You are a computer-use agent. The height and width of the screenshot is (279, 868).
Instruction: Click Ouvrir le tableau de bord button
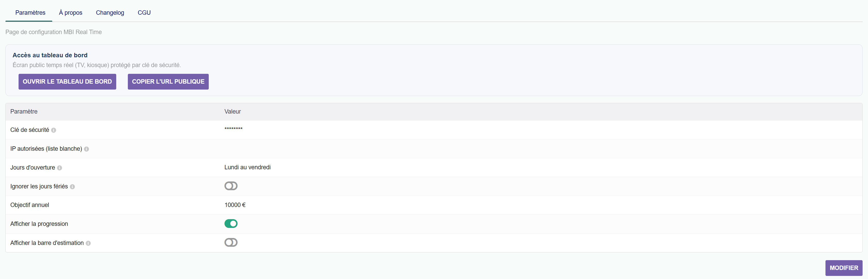pyautogui.click(x=67, y=82)
